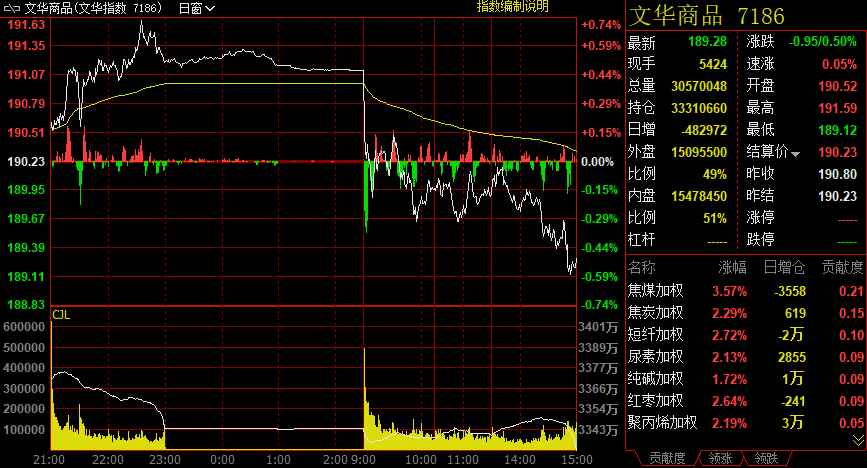Image resolution: width=867 pixels, height=468 pixels.
Task: Click the 红枣加权 entry
Action: [x=655, y=400]
